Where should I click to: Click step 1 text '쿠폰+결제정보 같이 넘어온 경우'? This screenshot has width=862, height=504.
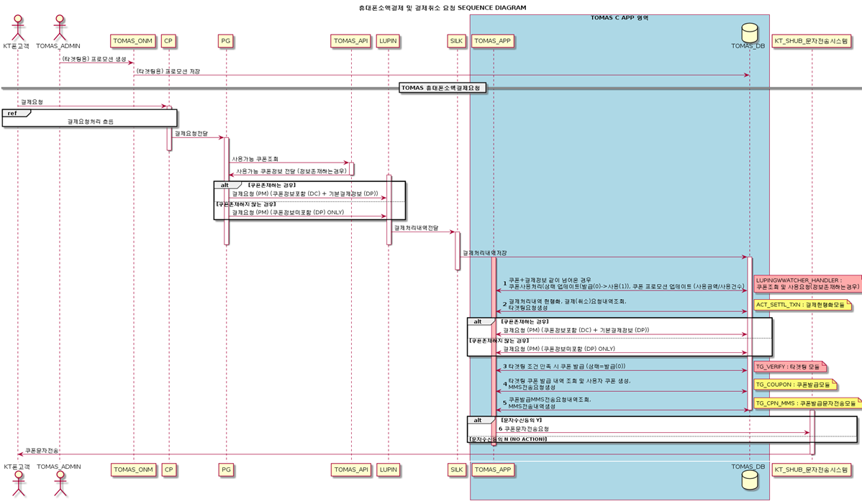[x=550, y=280]
